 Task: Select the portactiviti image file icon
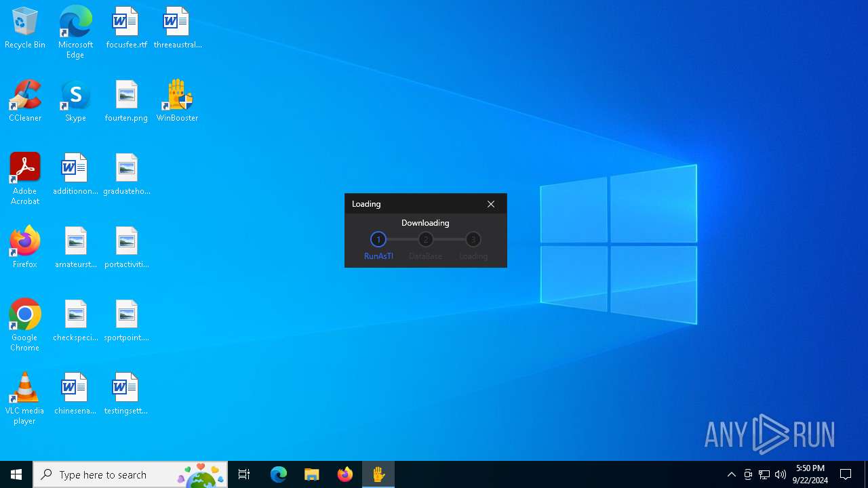pyautogui.click(x=126, y=248)
